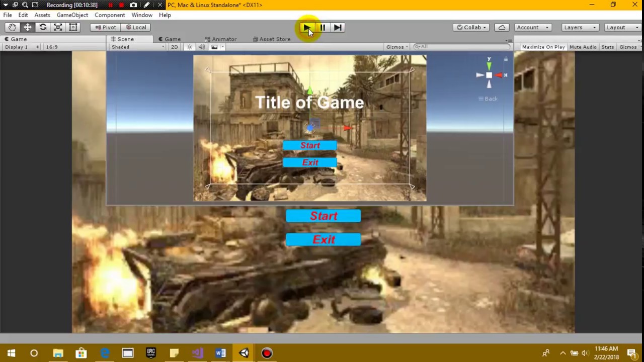Viewport: 644px width, 362px height.
Task: Select the Rotate tool
Action: (x=43, y=27)
